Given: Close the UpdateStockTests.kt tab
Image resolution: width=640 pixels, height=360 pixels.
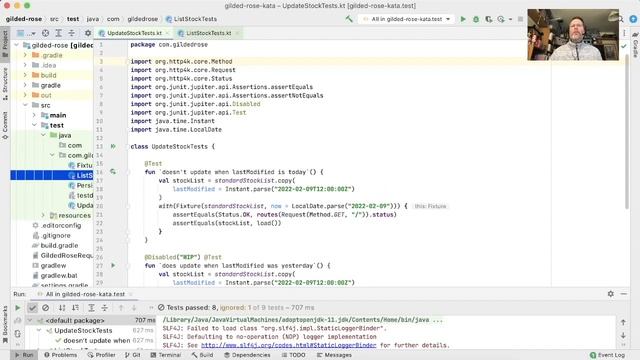Looking at the screenshot, I should 167,33.
